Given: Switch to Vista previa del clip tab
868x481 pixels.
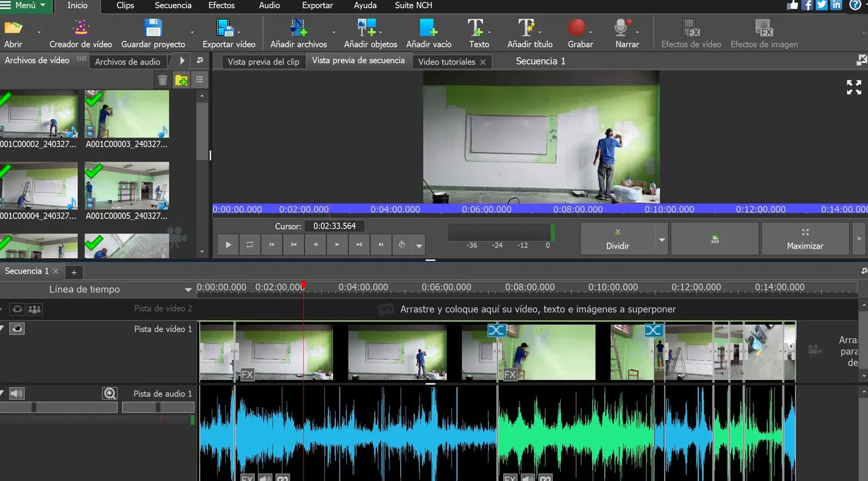Looking at the screenshot, I should (x=263, y=62).
